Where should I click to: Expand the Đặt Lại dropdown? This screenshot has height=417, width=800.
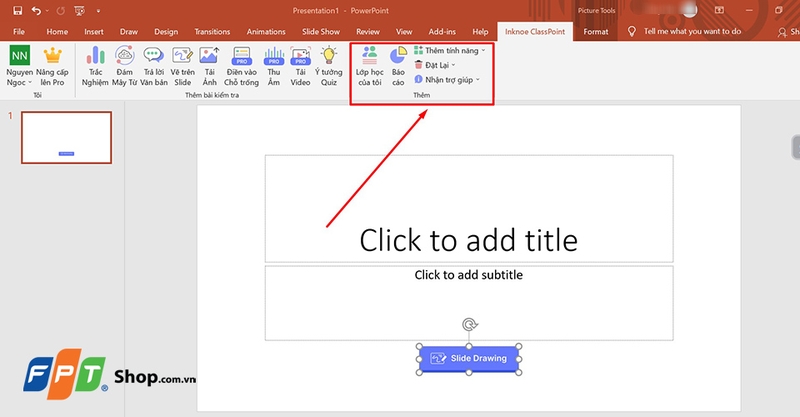[x=440, y=65]
